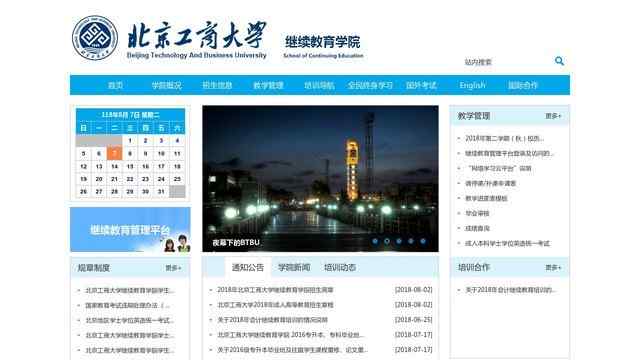Expand 更多+ in 规章制度 panel
The image size is (640, 360).
(173, 268)
